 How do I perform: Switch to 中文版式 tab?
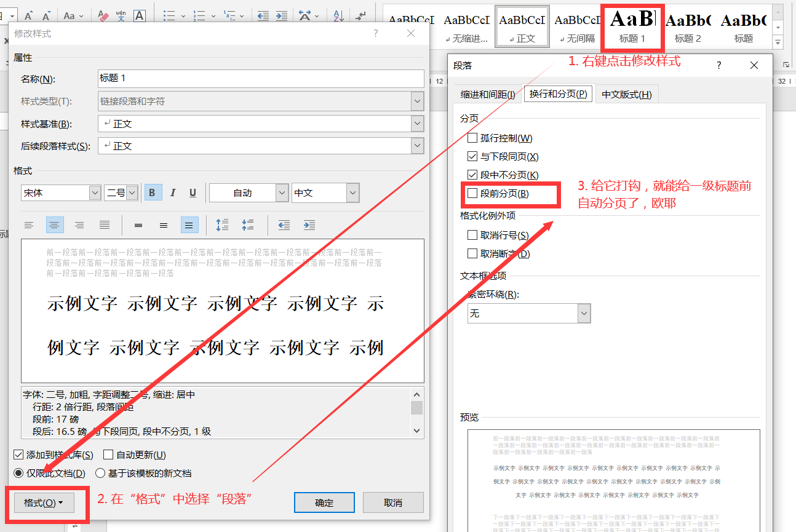coord(627,94)
